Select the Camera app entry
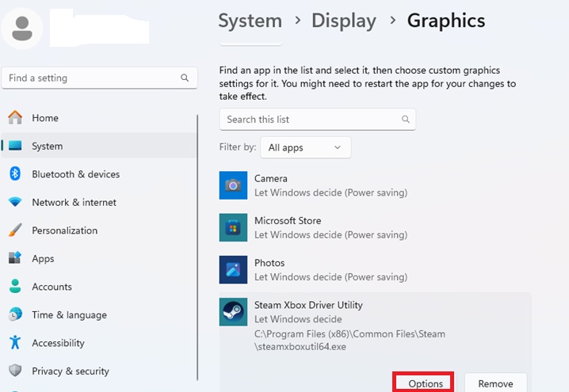This screenshot has height=392, width=569. click(x=375, y=185)
